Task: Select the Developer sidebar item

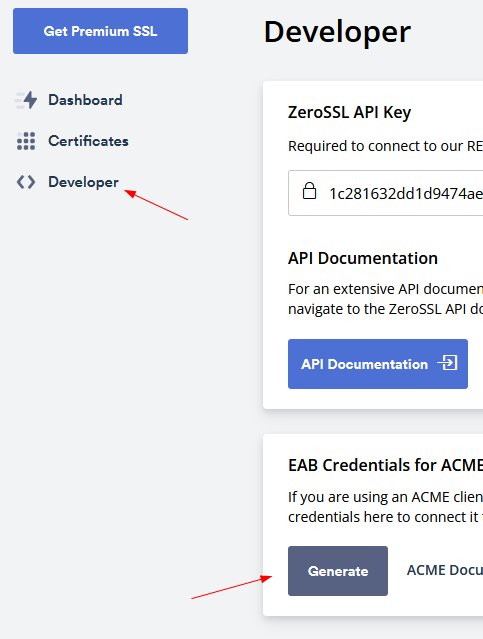Action: pos(68,182)
